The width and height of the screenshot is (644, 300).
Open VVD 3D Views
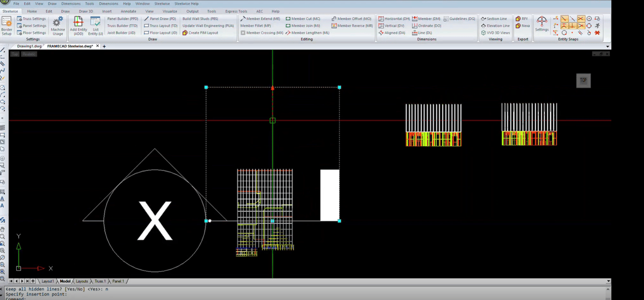[x=495, y=32]
